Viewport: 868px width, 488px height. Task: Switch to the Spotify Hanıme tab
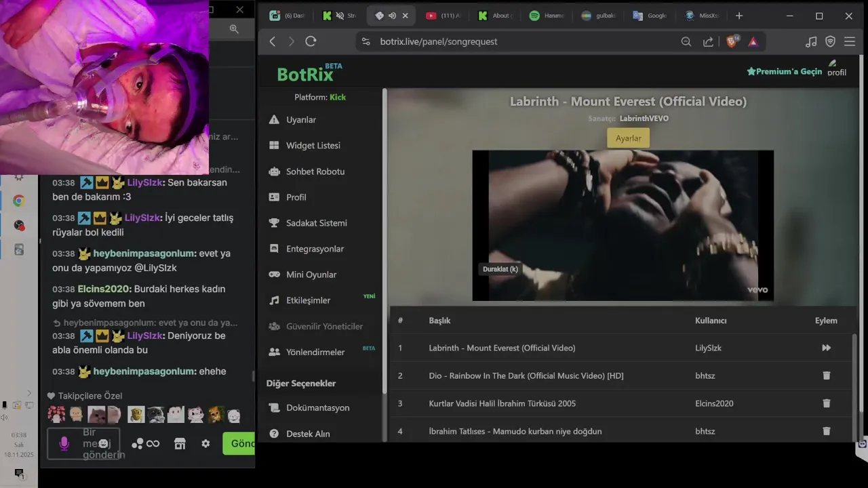point(547,16)
